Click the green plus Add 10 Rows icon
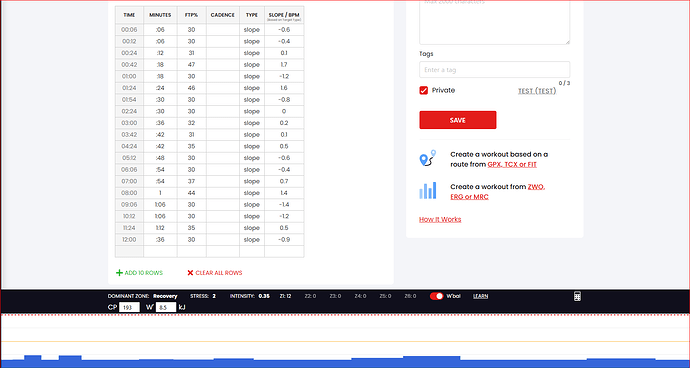690x368 pixels. coord(119,273)
